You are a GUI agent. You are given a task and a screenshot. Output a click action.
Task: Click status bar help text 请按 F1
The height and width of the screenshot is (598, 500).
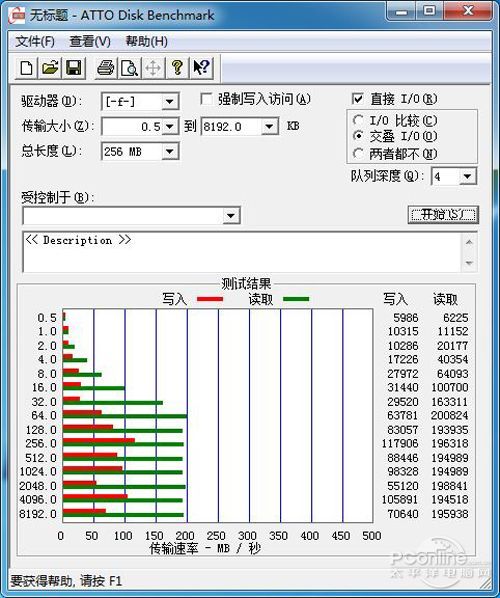tap(101, 581)
